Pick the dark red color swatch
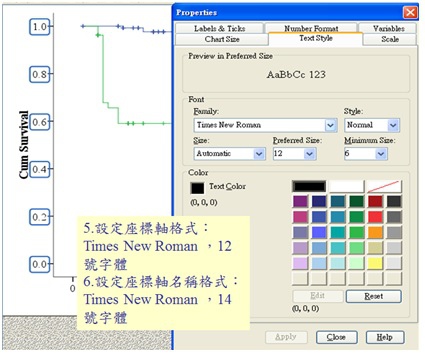 point(375,201)
